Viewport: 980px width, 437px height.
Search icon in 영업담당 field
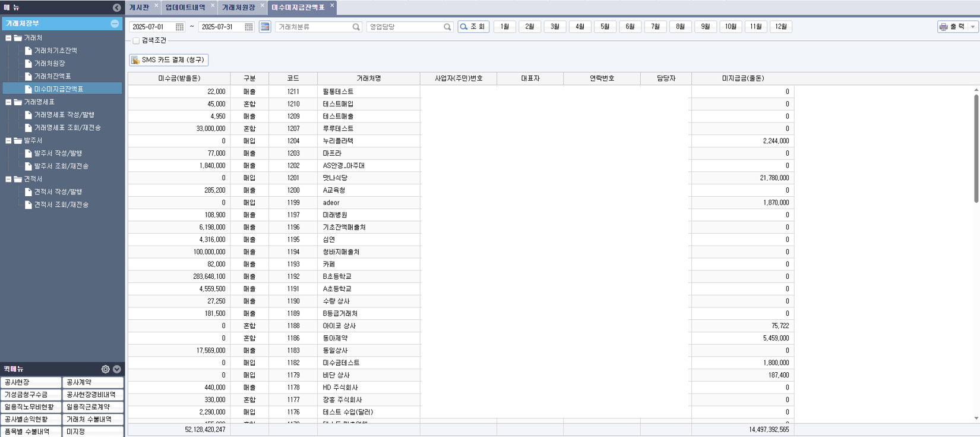[447, 27]
